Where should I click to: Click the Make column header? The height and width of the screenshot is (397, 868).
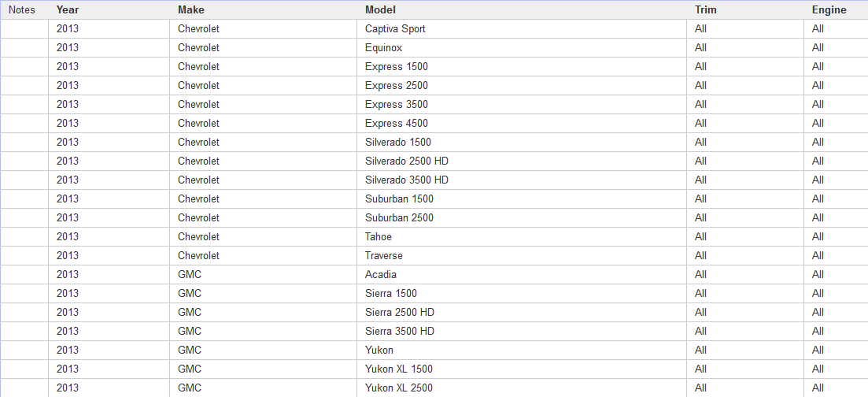pyautogui.click(x=190, y=10)
